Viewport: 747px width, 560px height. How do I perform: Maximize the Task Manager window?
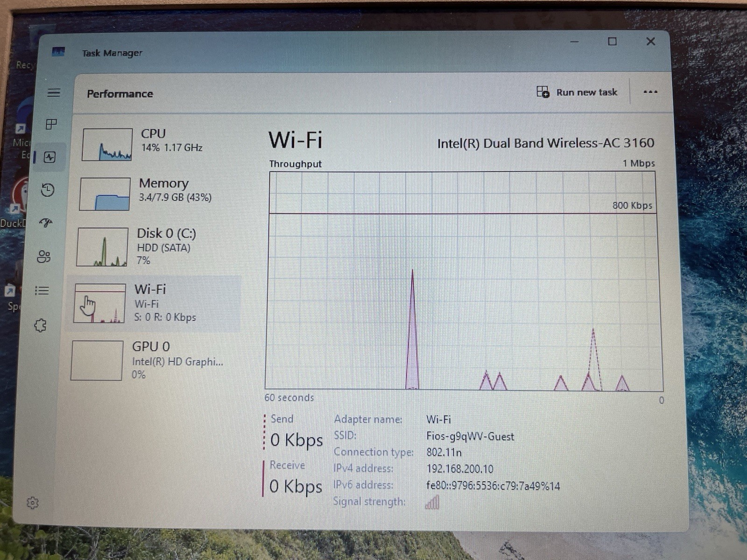pyautogui.click(x=612, y=42)
